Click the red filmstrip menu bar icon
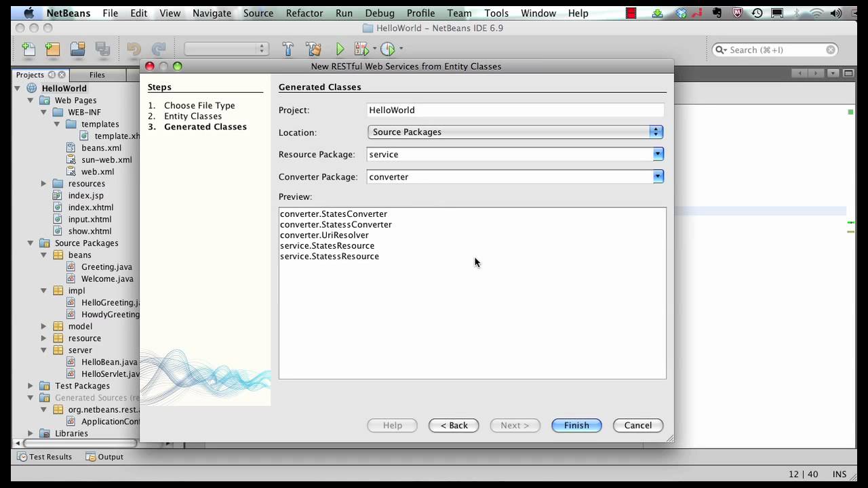The height and width of the screenshot is (488, 868). point(631,13)
